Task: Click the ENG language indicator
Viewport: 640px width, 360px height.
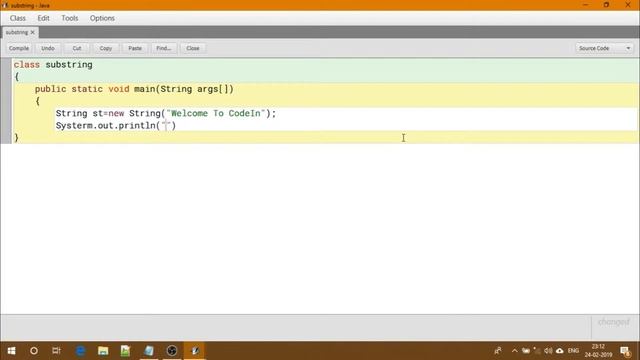Action: [x=573, y=351]
